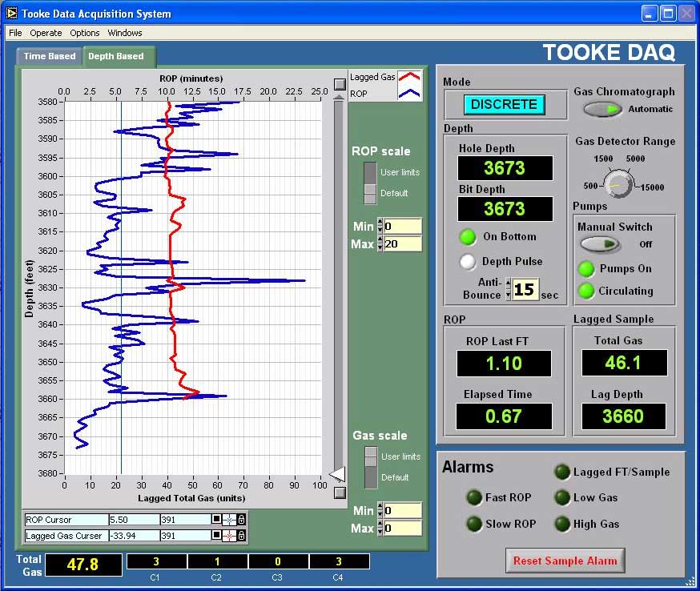Screen dimensions: 700x591
Task: Click the ROP Cursor blue crosshair style icon
Action: 229,520
